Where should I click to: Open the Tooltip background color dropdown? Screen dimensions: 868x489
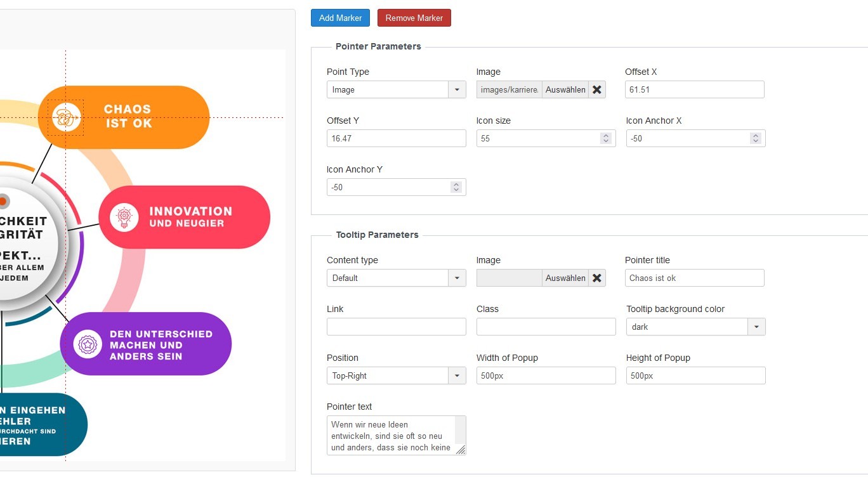[756, 327]
